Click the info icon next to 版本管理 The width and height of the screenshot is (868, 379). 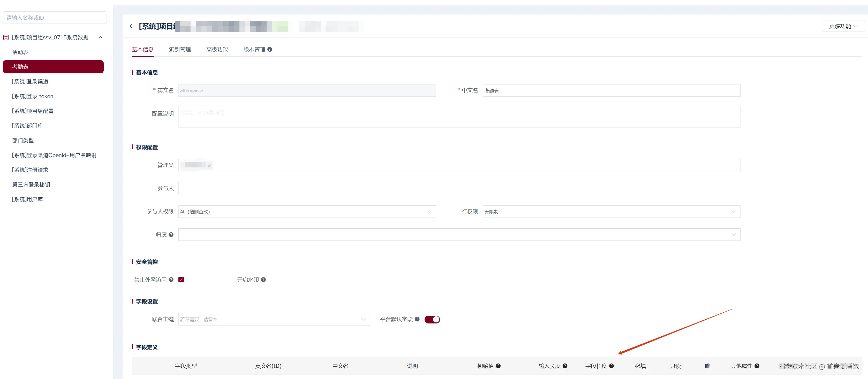[x=270, y=50]
